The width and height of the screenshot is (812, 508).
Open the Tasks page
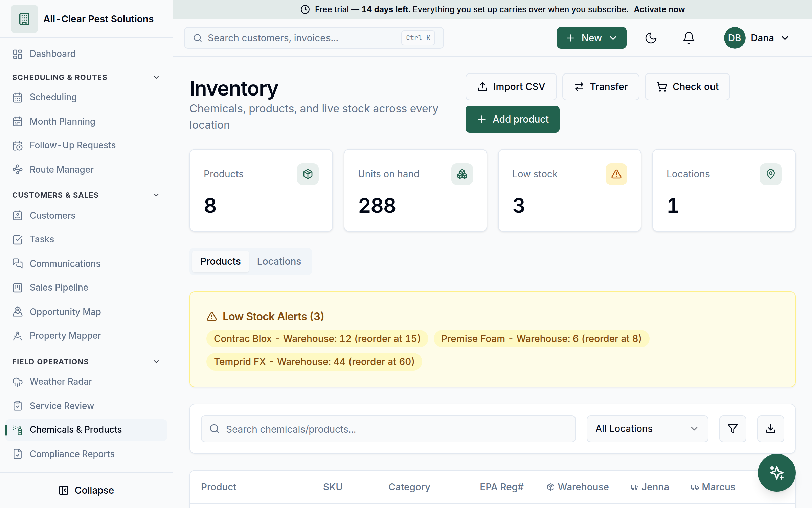point(86,239)
